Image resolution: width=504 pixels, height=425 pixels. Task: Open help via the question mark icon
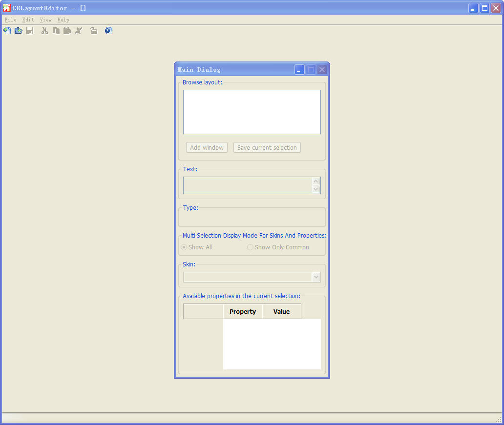pos(108,31)
